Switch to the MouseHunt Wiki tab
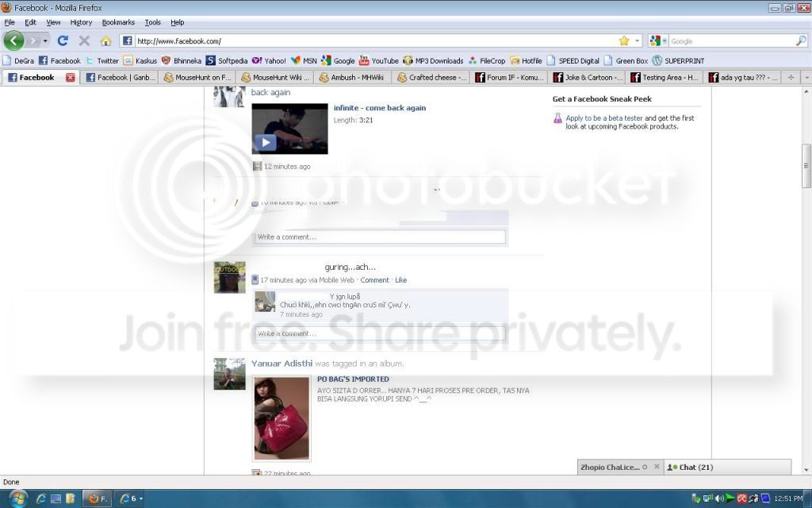 point(275,77)
